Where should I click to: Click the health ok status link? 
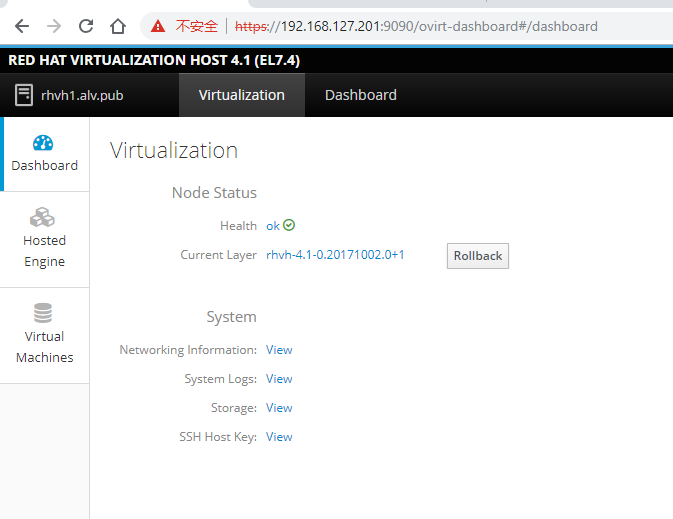(273, 226)
